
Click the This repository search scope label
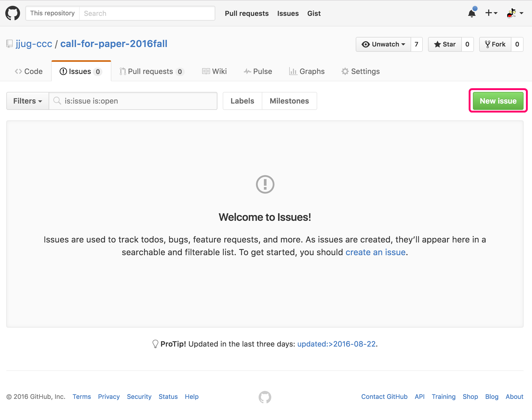coord(53,13)
